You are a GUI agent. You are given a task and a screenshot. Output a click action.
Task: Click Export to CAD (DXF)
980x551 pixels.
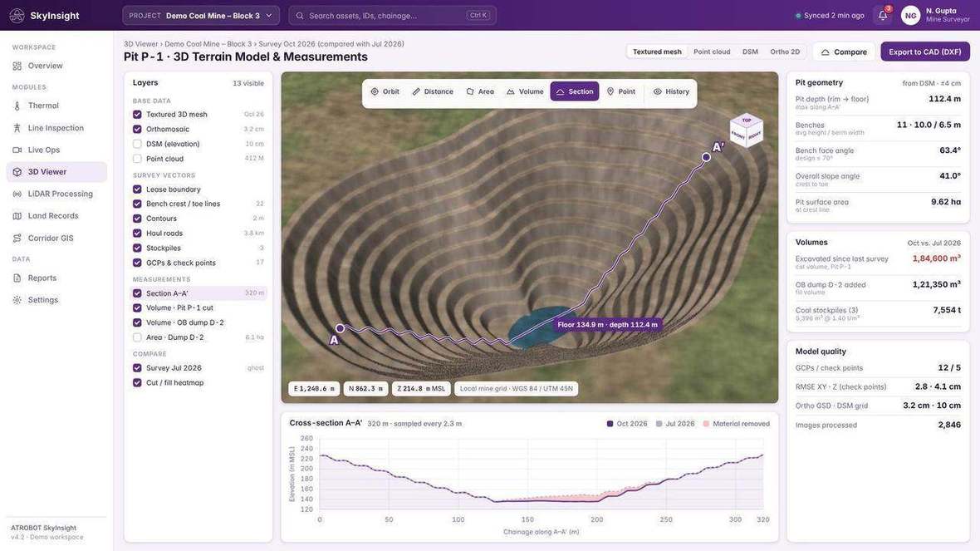pos(925,52)
